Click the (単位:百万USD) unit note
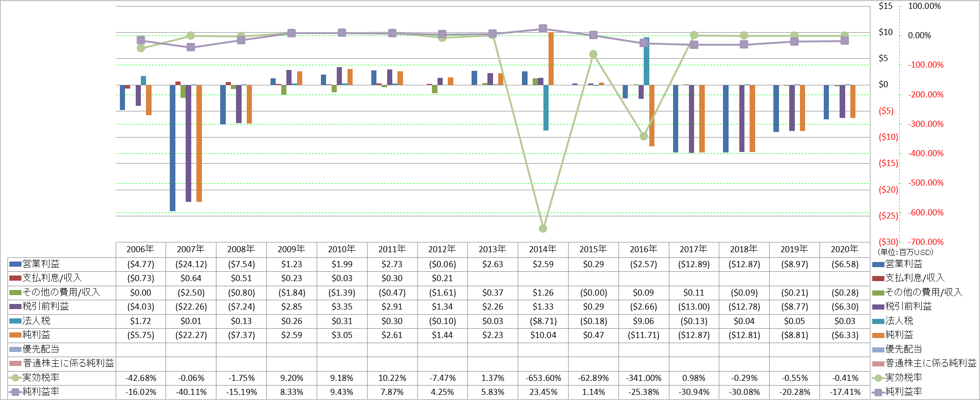Screen dimensions: 980x400 (905, 252)
